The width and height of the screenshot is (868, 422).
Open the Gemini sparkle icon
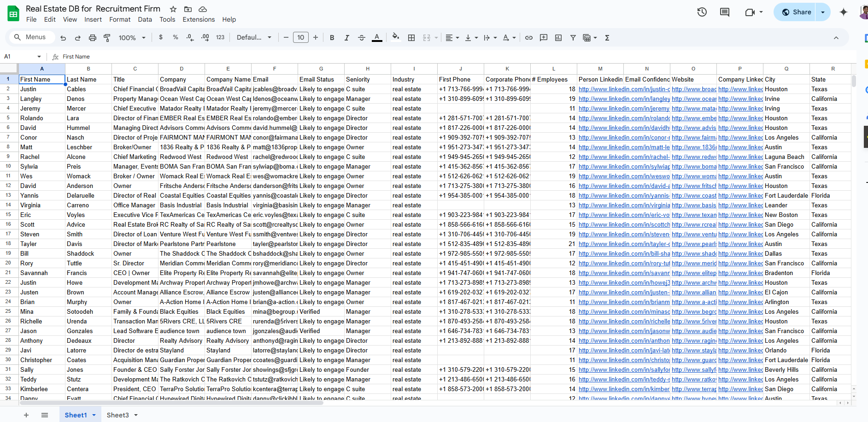(844, 12)
